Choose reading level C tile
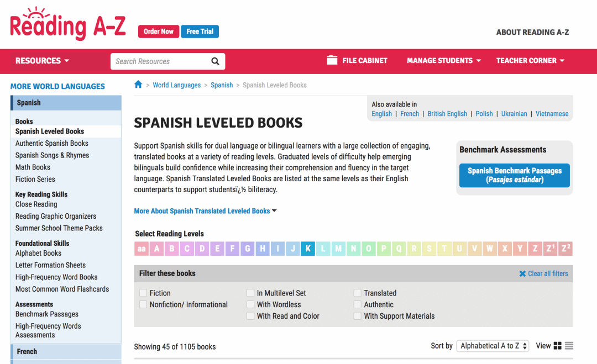Viewport: 597px width, 364px height. click(187, 249)
